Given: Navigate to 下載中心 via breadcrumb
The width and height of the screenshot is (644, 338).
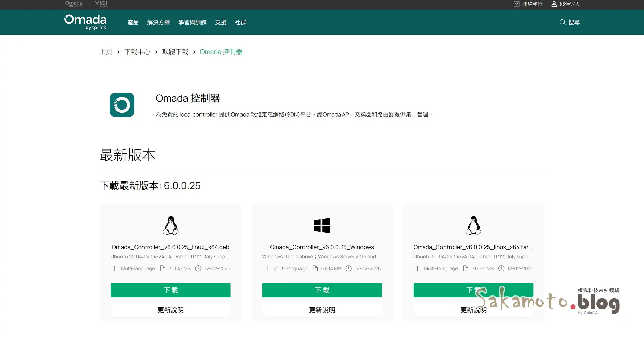Looking at the screenshot, I should [x=137, y=52].
